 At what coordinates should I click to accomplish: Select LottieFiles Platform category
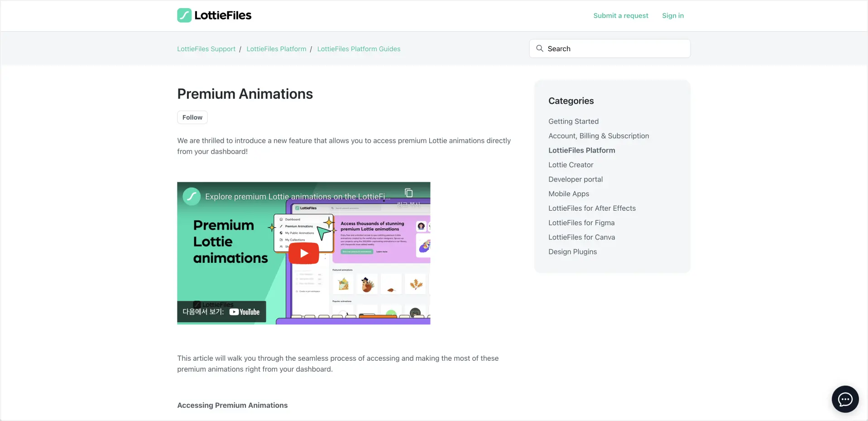pos(581,150)
